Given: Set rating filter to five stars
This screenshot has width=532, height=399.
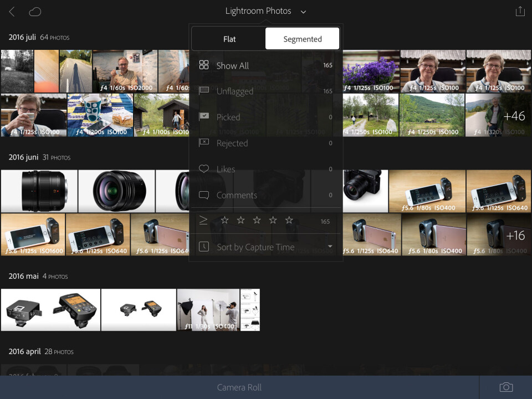Looking at the screenshot, I should 289,220.
